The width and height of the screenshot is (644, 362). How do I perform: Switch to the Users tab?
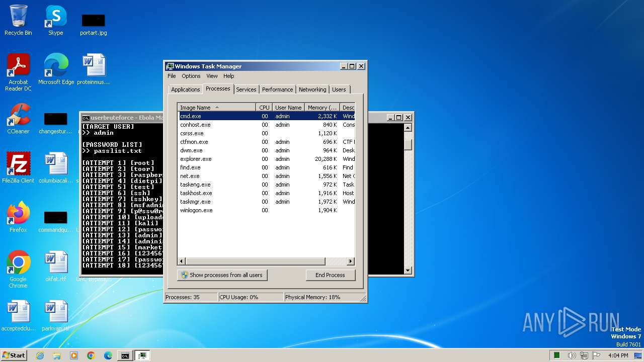point(339,89)
